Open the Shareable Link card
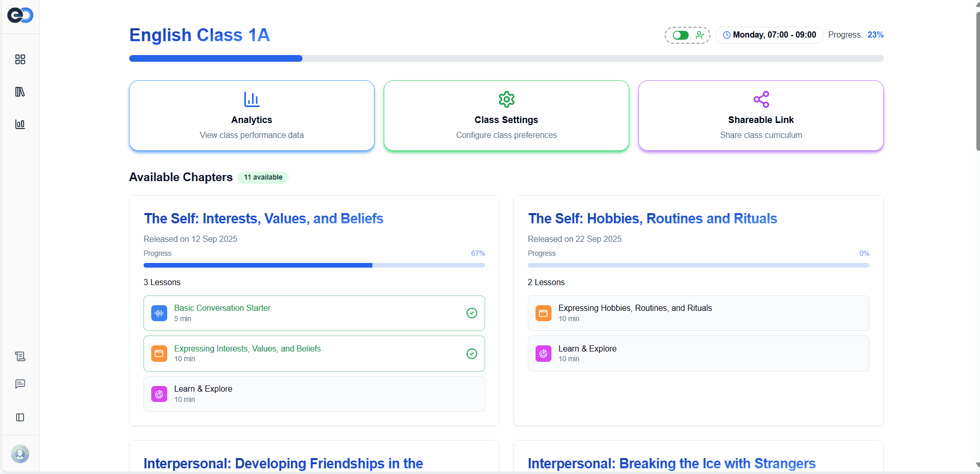 (761, 116)
